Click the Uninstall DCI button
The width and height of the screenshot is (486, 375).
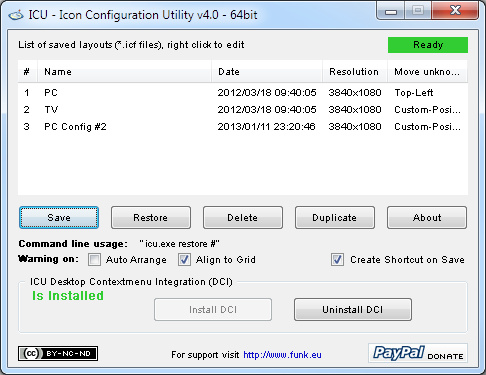pos(353,310)
